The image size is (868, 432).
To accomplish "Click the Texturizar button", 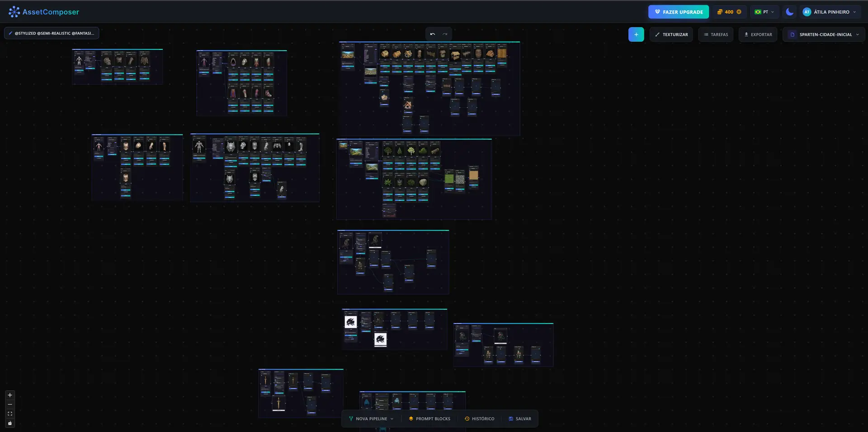I will 671,34.
